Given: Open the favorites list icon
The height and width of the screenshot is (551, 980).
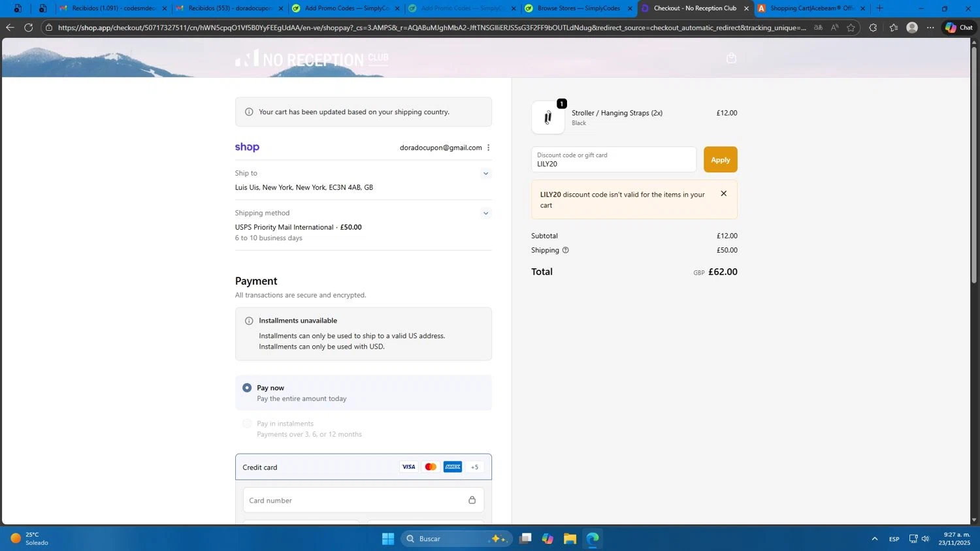Looking at the screenshot, I should pyautogui.click(x=893, y=27).
